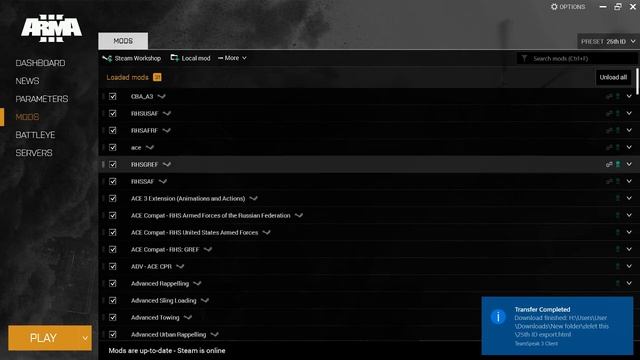The width and height of the screenshot is (640, 360).
Task: Click Steam icon beside Advanced Urban Rappelling
Action: pyautogui.click(x=214, y=334)
